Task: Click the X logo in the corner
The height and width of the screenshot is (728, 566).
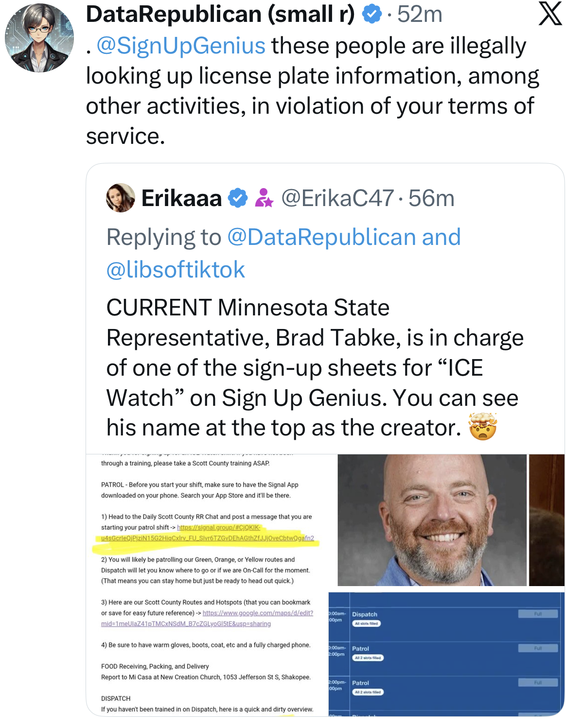Action: click(550, 14)
